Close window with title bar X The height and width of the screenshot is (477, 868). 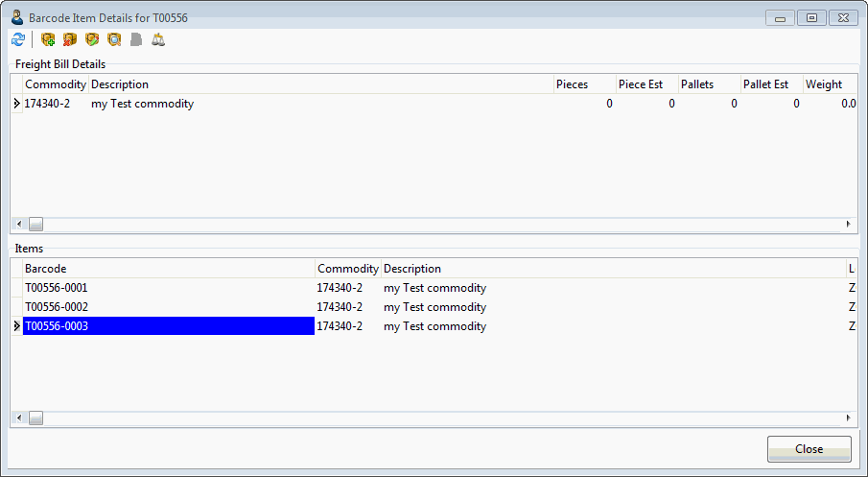pos(843,17)
